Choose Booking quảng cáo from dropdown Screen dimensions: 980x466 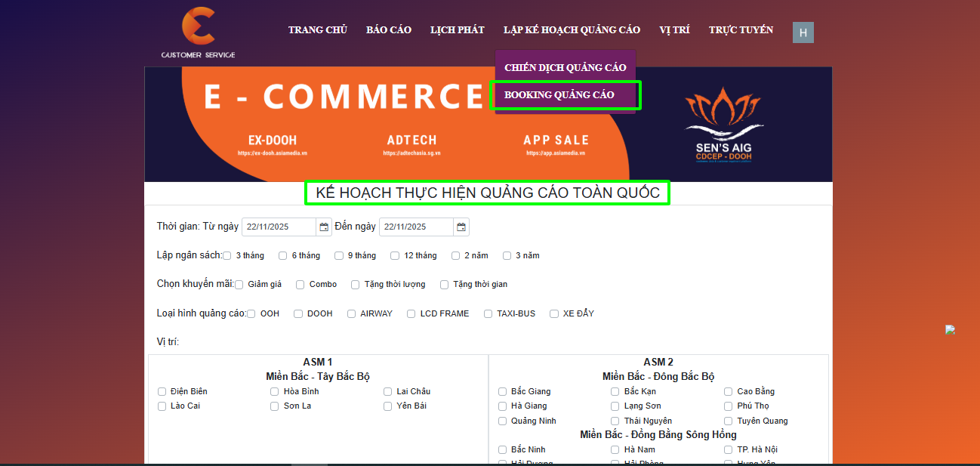point(559,95)
